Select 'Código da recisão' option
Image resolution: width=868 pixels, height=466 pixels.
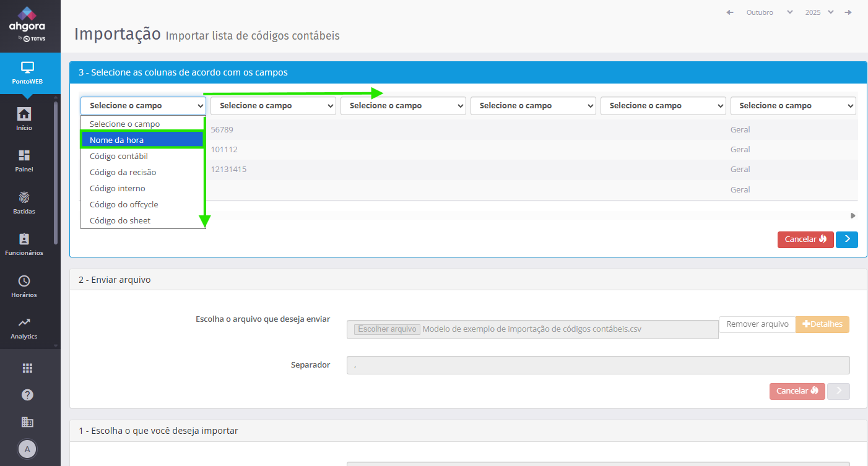(x=143, y=172)
